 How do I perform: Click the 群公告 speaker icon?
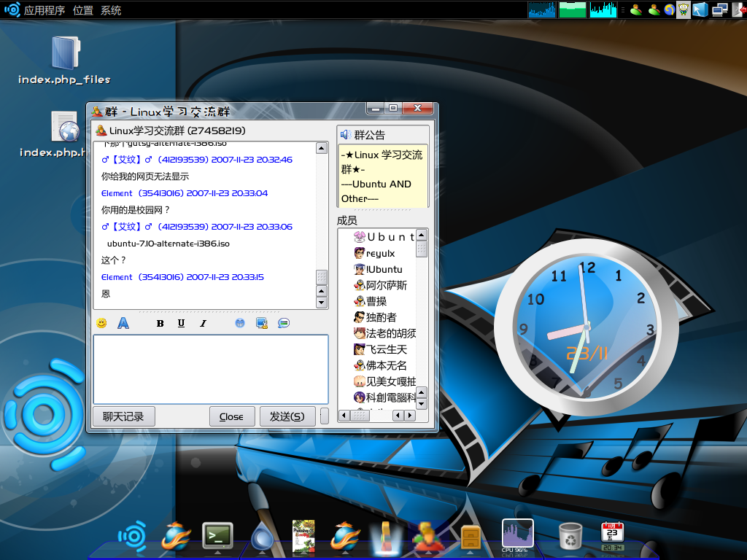point(345,135)
